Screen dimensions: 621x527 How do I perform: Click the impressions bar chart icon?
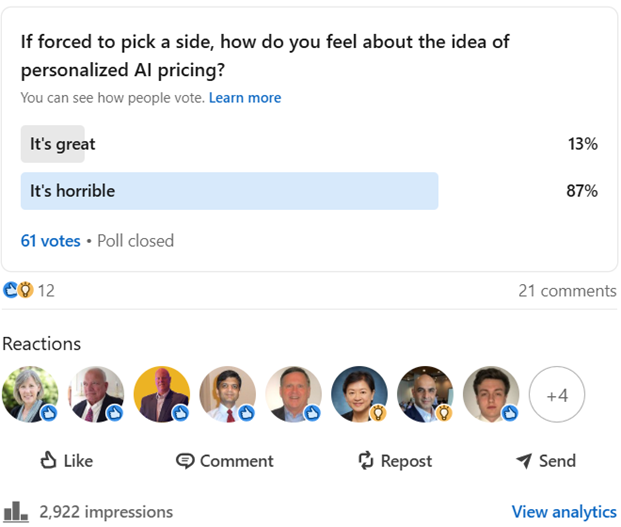pos(15,511)
